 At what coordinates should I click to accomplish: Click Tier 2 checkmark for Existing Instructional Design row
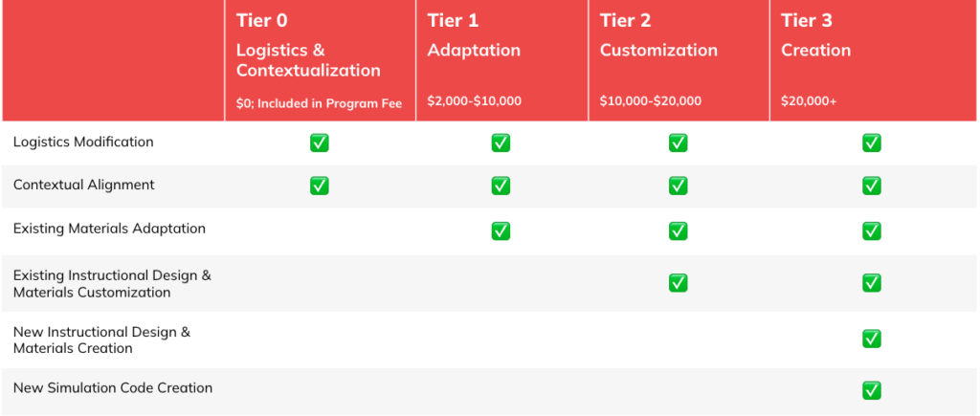(x=679, y=283)
